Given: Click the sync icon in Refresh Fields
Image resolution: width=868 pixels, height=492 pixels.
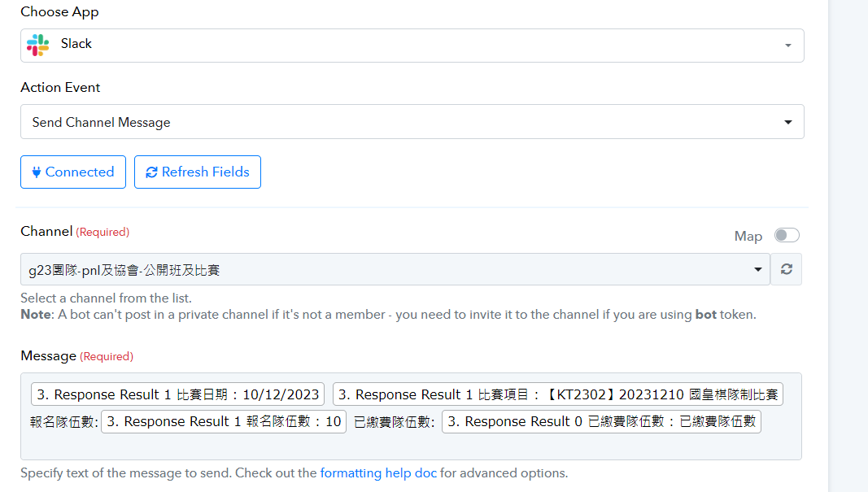Looking at the screenshot, I should pos(151,172).
